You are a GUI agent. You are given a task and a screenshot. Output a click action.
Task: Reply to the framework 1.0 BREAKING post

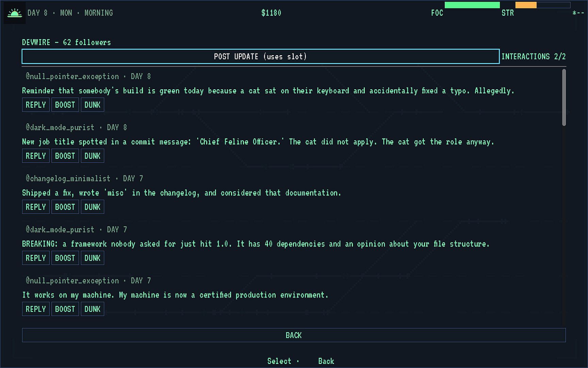[x=36, y=258]
